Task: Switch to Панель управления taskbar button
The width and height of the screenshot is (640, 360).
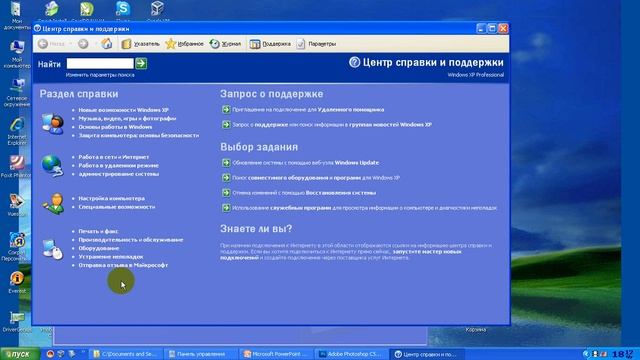Action: pyautogui.click(x=200, y=354)
